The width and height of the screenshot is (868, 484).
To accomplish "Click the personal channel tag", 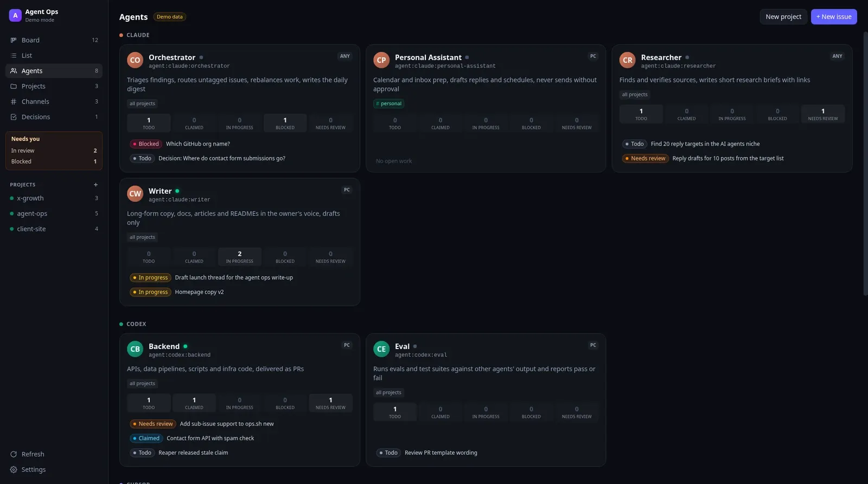I will [x=388, y=104].
